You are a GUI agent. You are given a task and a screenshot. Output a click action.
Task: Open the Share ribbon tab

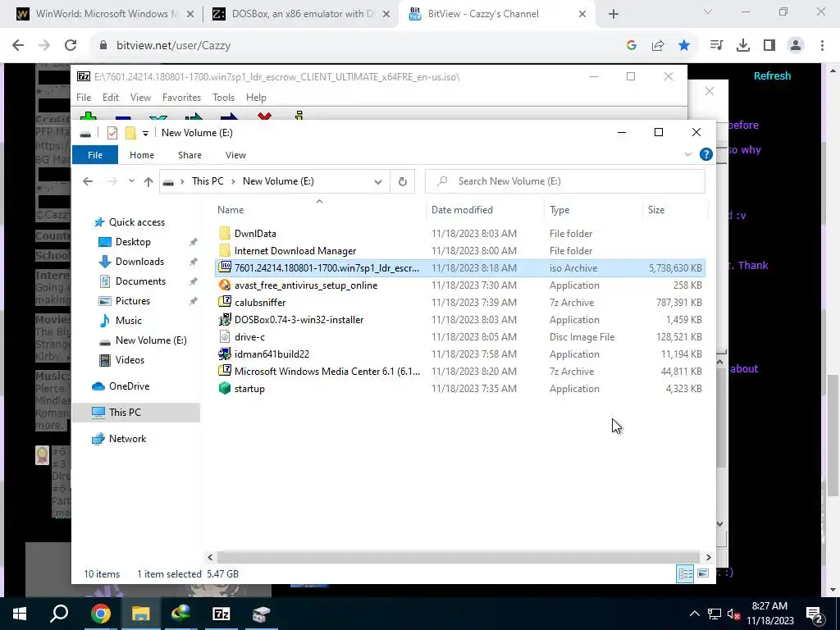(x=189, y=155)
